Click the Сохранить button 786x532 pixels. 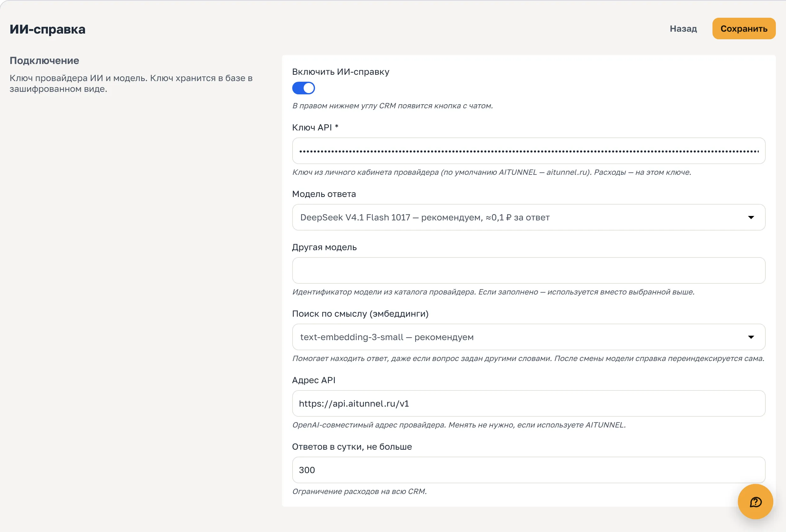(x=744, y=29)
